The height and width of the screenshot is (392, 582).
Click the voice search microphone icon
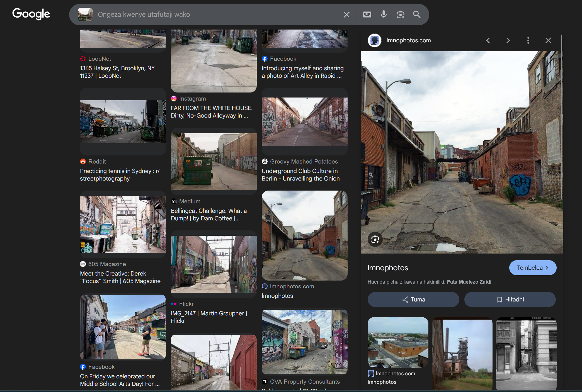(x=384, y=14)
